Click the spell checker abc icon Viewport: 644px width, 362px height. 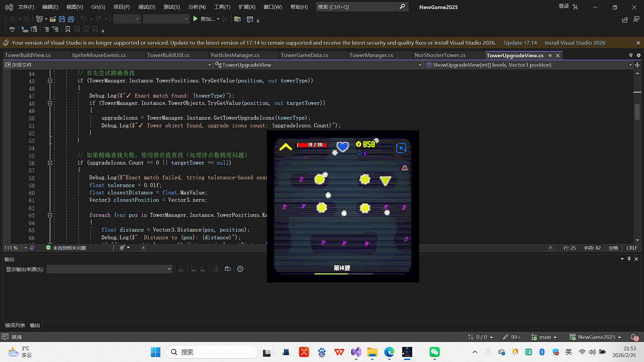(x=12, y=29)
